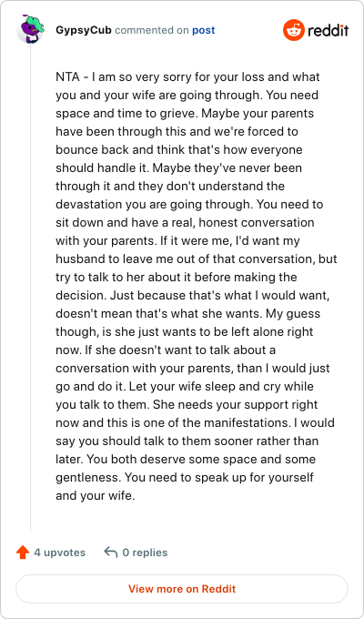Select the "0 replies" count label

click(x=145, y=553)
